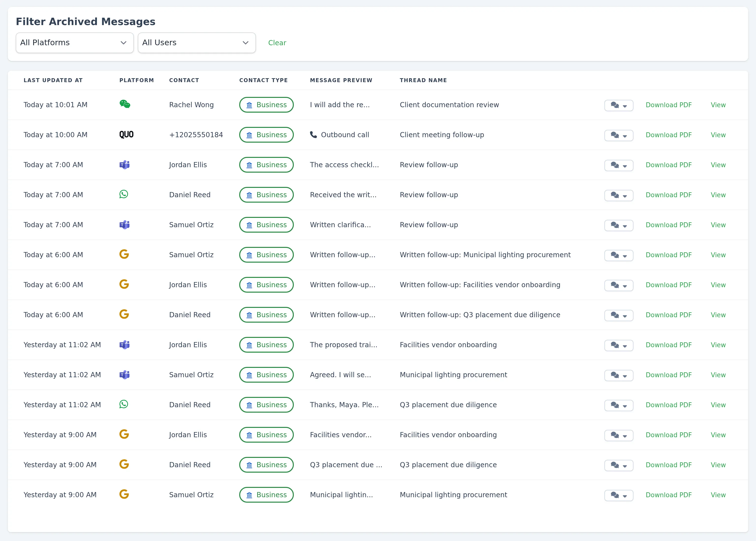
Task: Download PDF for Municipal lighting procurement 11:02 AM row
Action: [668, 375]
